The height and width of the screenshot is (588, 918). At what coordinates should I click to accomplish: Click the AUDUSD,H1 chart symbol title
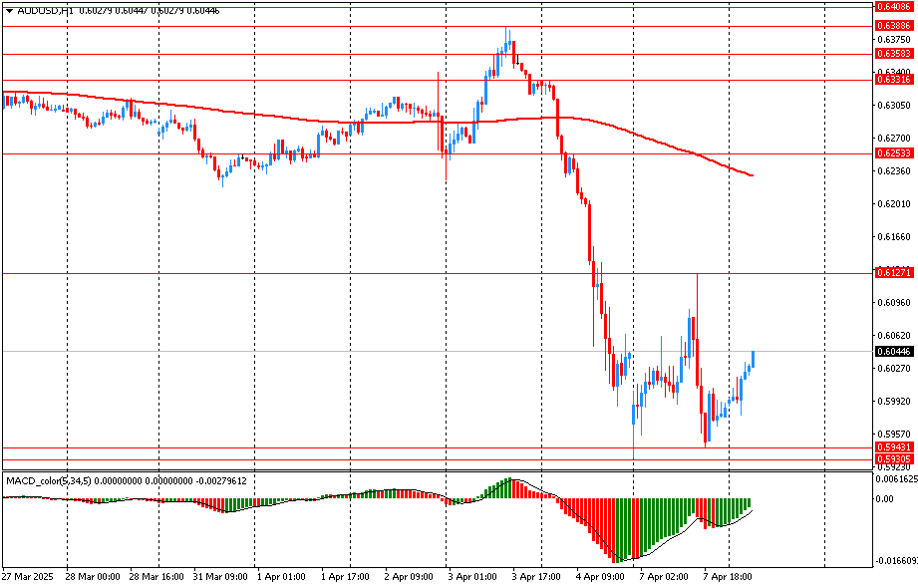(46, 10)
